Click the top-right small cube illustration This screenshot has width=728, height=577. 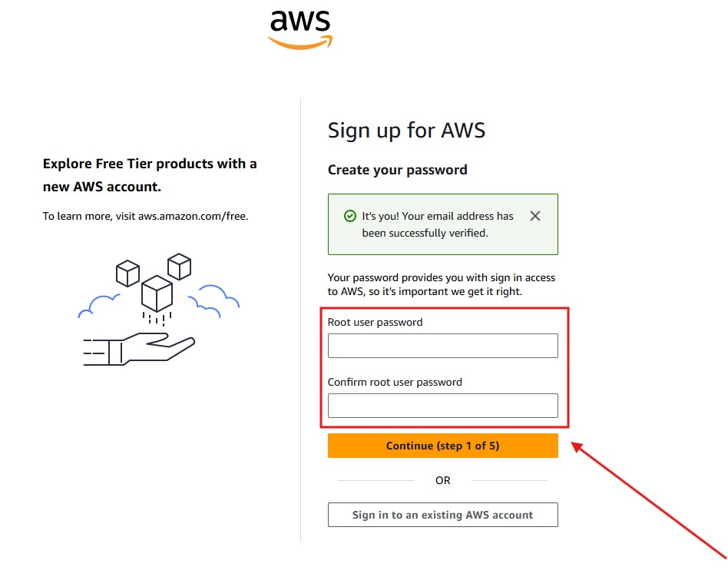(x=179, y=267)
